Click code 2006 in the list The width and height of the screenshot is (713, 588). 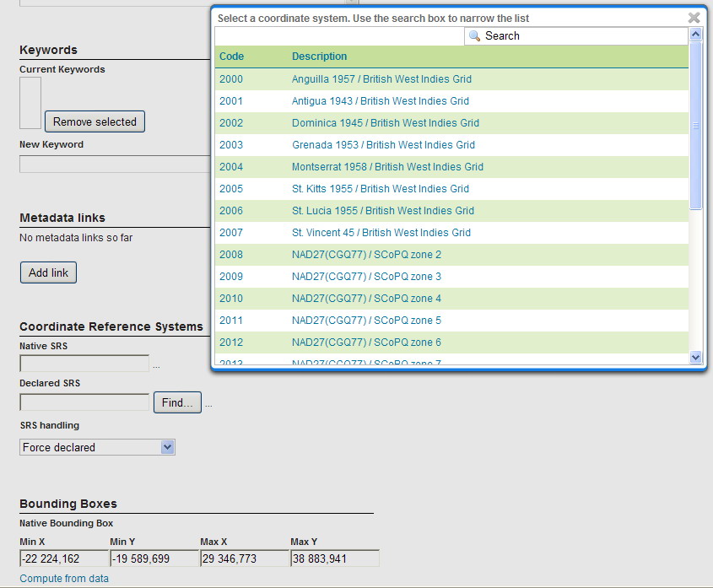tap(231, 211)
